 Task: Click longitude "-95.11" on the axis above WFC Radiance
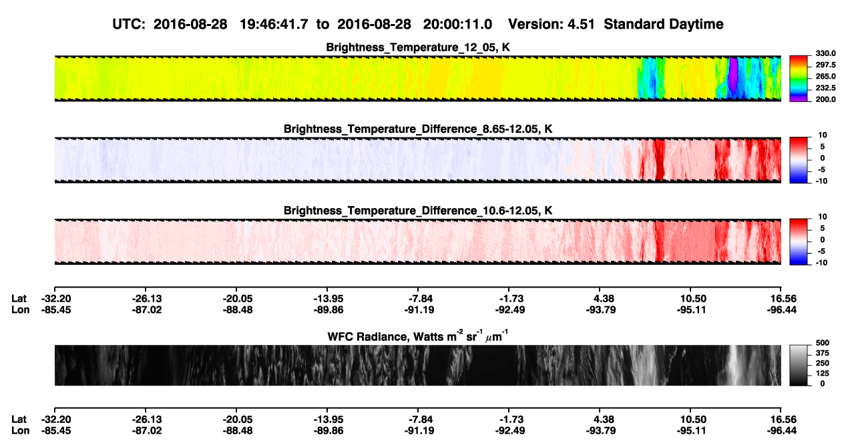(x=690, y=309)
